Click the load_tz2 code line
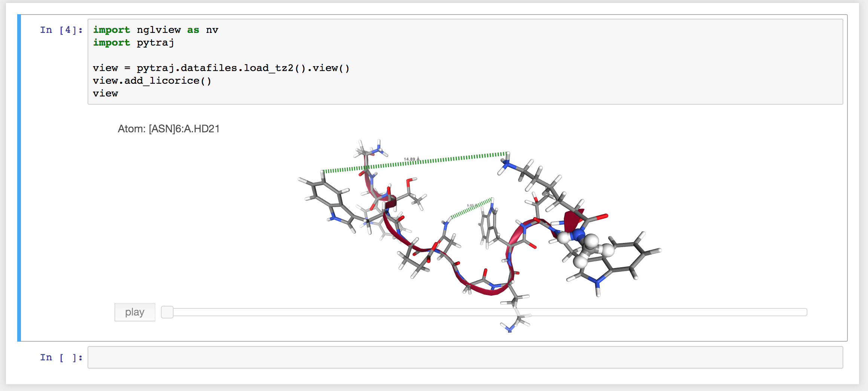868x391 pixels. pos(221,68)
